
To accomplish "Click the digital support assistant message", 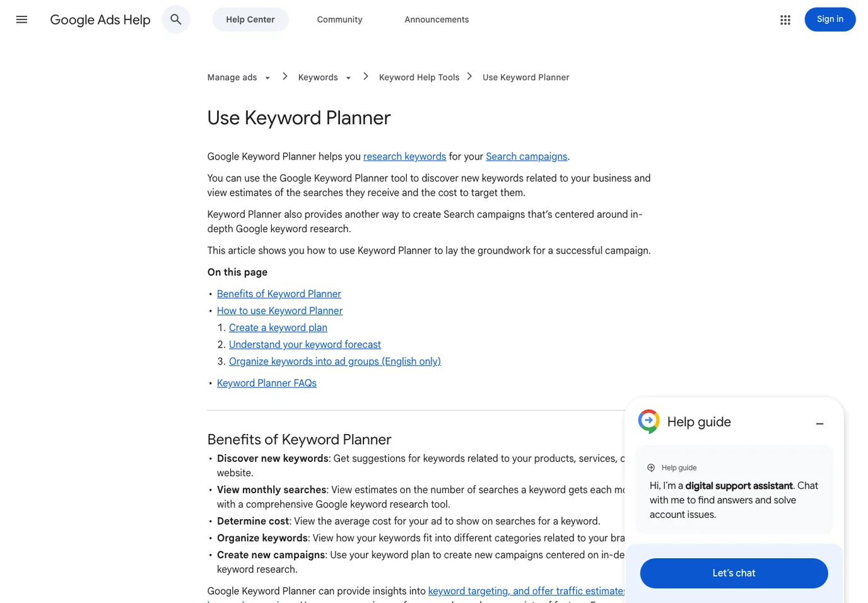I will click(x=734, y=500).
